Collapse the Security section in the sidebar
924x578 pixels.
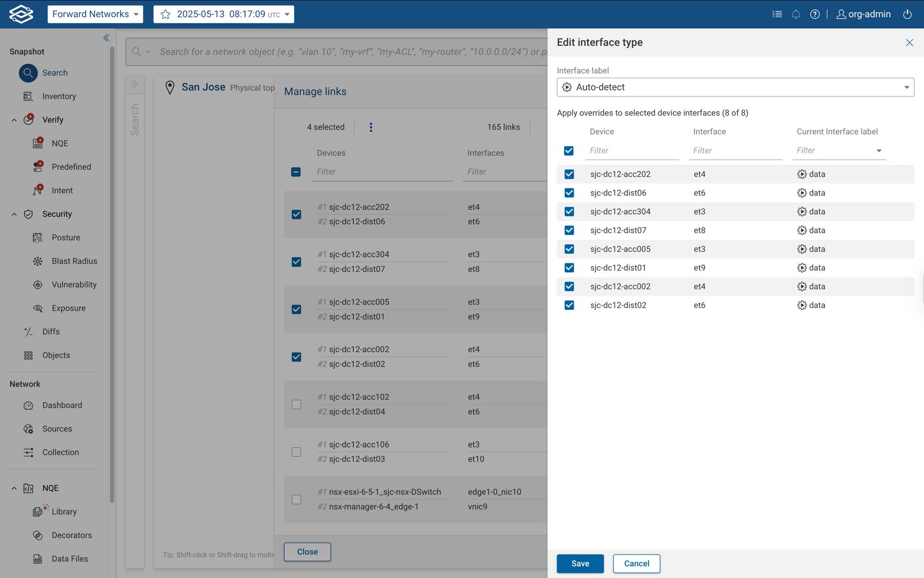click(x=14, y=214)
